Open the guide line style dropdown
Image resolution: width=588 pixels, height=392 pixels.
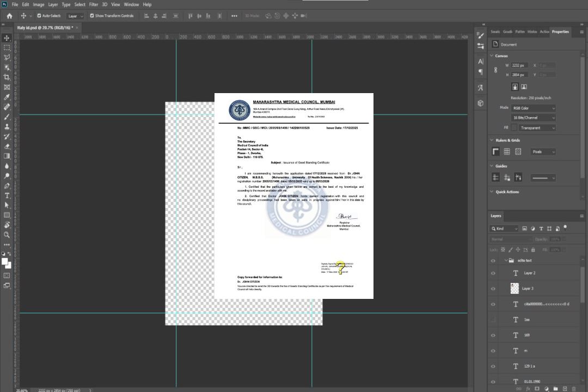pyautogui.click(x=543, y=178)
